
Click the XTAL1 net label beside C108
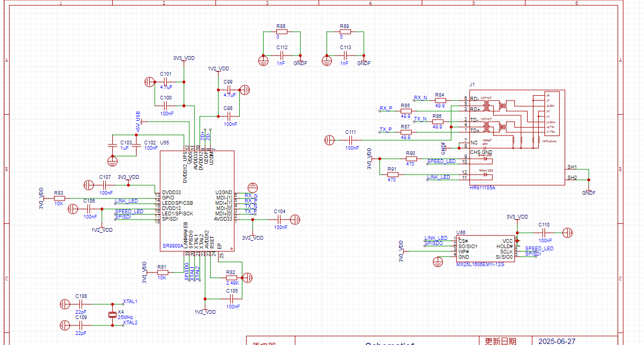(130, 302)
